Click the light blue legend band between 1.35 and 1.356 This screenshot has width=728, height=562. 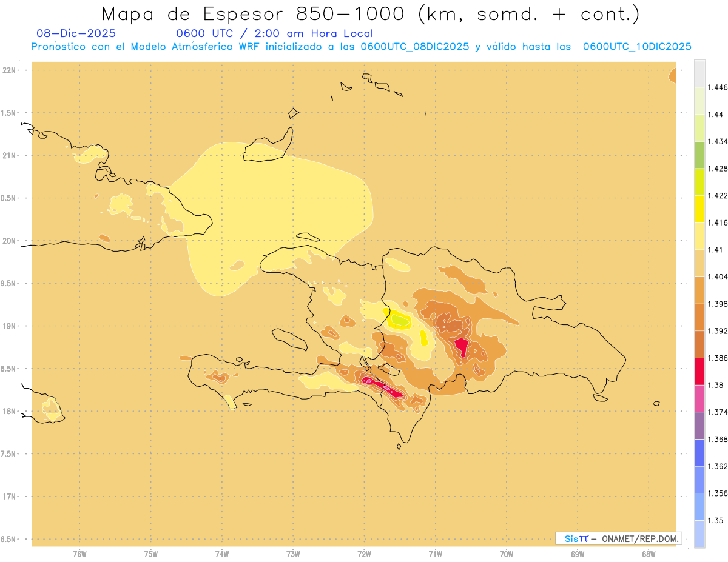click(699, 507)
